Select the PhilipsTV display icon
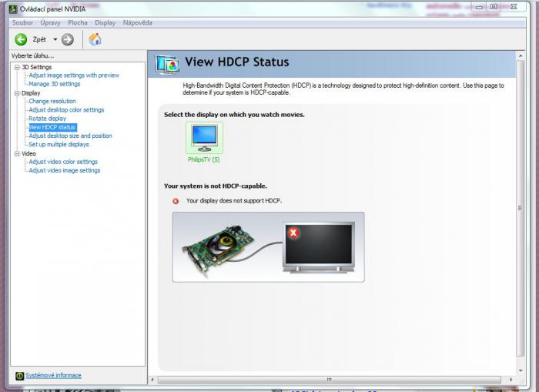 (204, 139)
